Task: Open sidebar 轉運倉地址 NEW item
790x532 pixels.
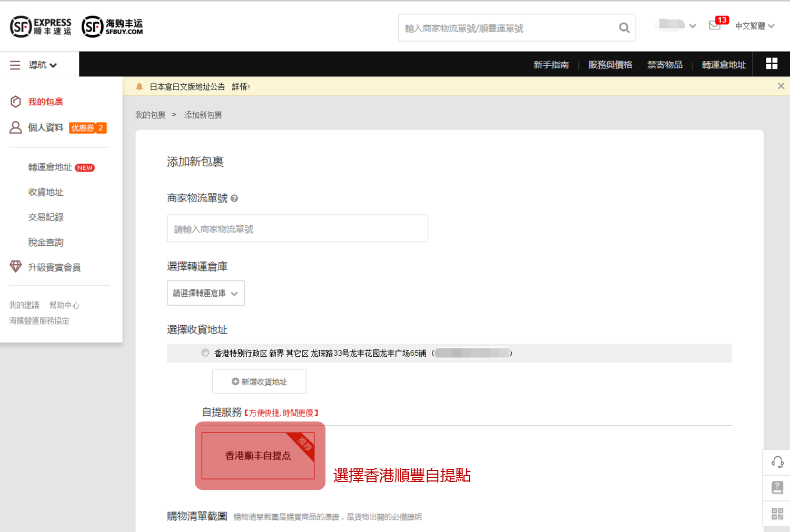Action: pos(61,167)
